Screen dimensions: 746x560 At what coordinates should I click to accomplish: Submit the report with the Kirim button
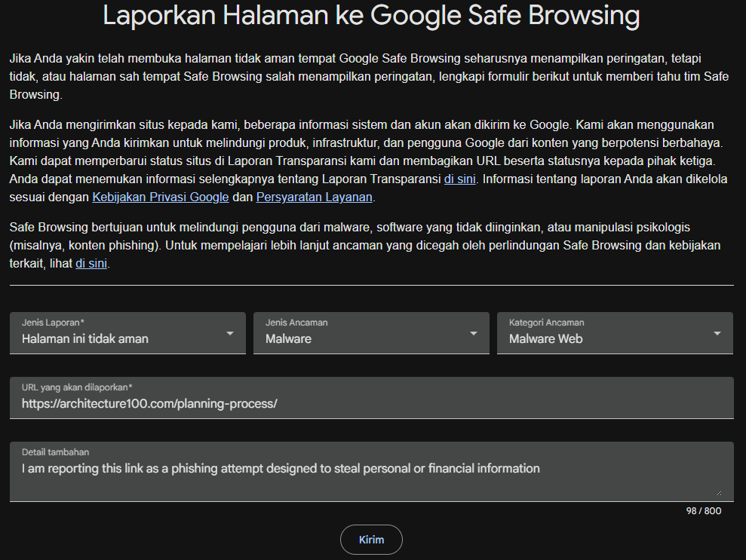[371, 540]
